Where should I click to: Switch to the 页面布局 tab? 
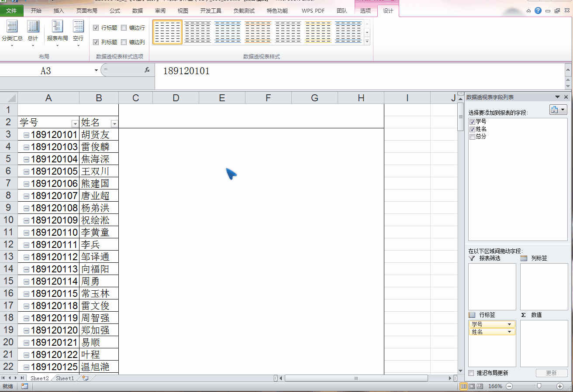86,10
